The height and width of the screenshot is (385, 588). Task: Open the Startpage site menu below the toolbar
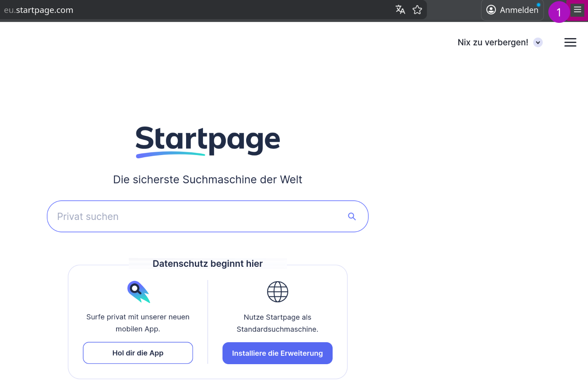pyautogui.click(x=570, y=42)
